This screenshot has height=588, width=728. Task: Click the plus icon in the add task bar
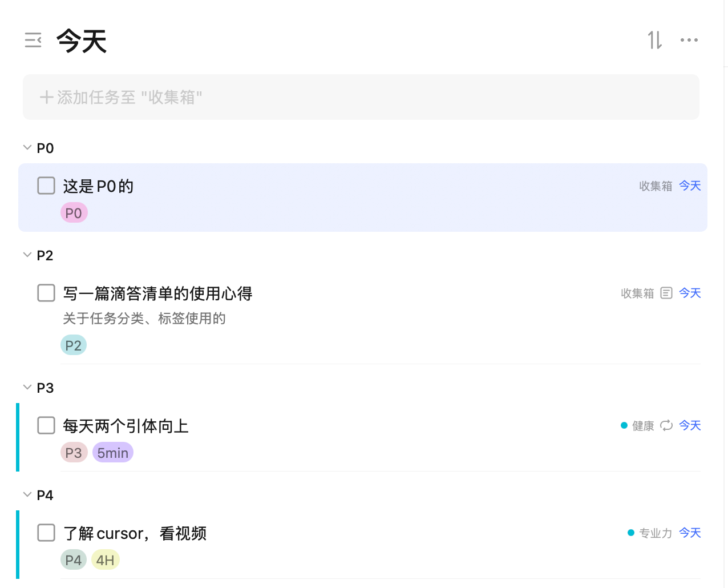[x=47, y=97]
